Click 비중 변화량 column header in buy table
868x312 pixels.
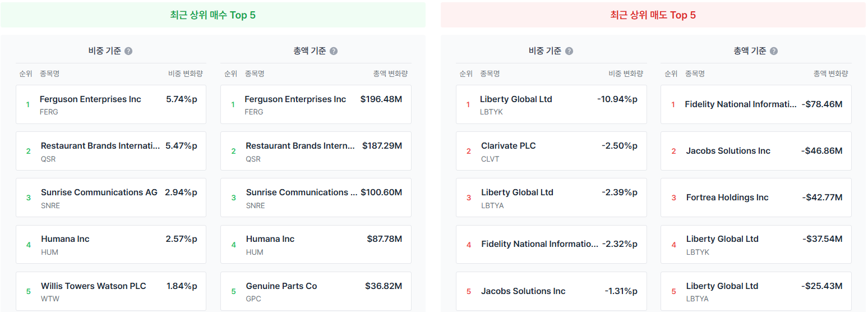186,74
